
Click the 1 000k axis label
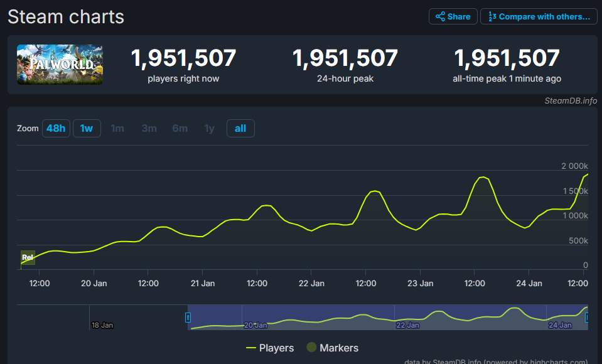[575, 216]
